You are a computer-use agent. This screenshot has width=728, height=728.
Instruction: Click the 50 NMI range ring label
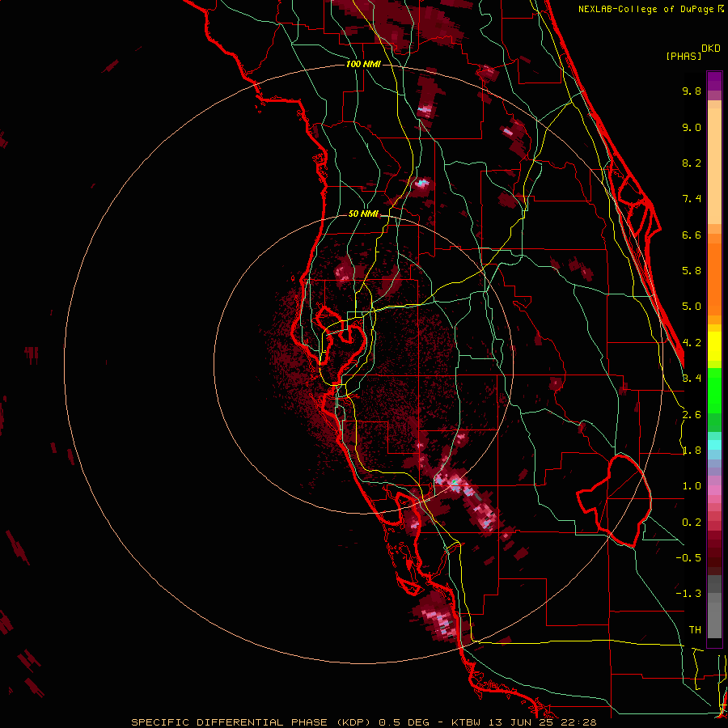coord(363,214)
